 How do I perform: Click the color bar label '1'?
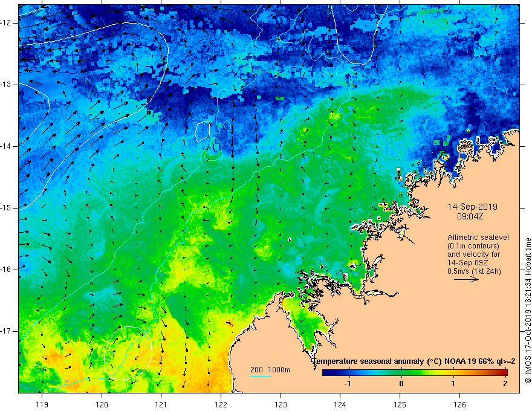pos(453,384)
